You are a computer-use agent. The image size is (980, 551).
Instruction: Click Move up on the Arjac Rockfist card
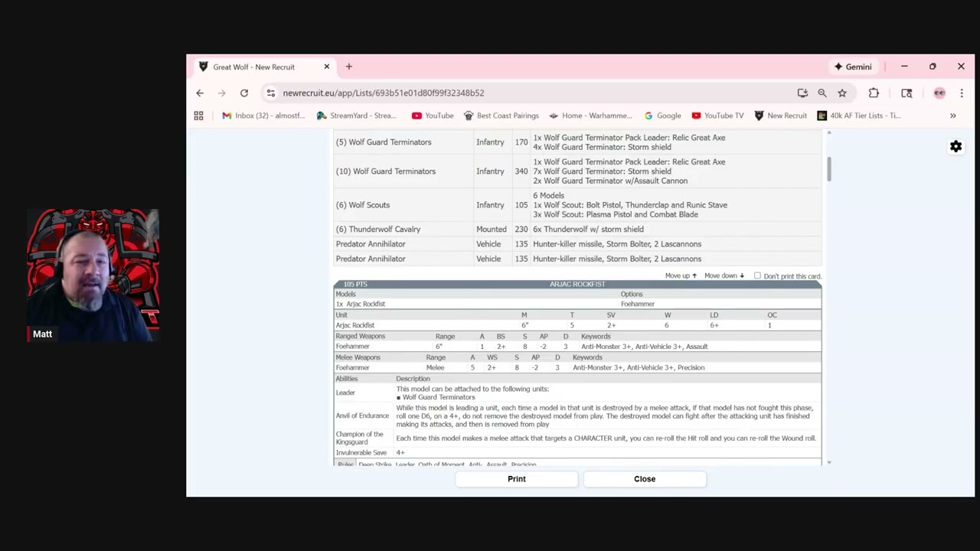681,275
